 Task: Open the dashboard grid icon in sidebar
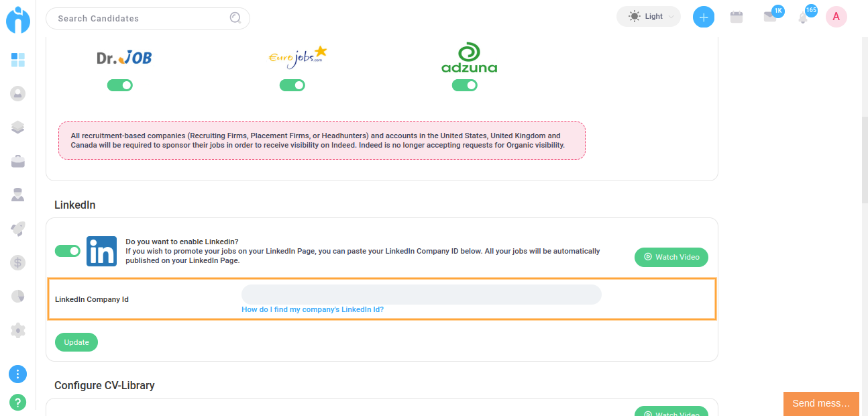18,60
